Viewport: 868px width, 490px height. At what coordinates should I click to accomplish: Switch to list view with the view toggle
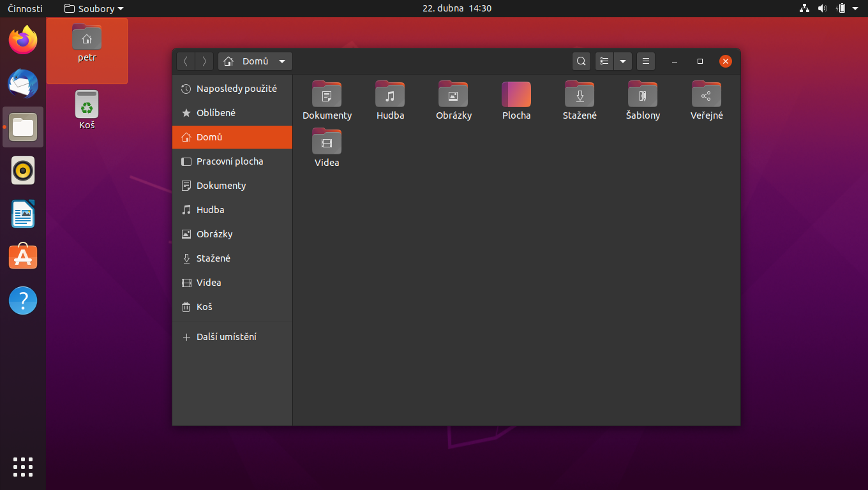[604, 61]
